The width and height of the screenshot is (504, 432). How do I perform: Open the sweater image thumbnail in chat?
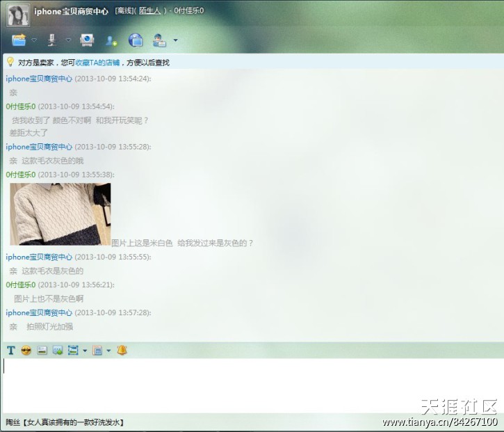coord(60,214)
